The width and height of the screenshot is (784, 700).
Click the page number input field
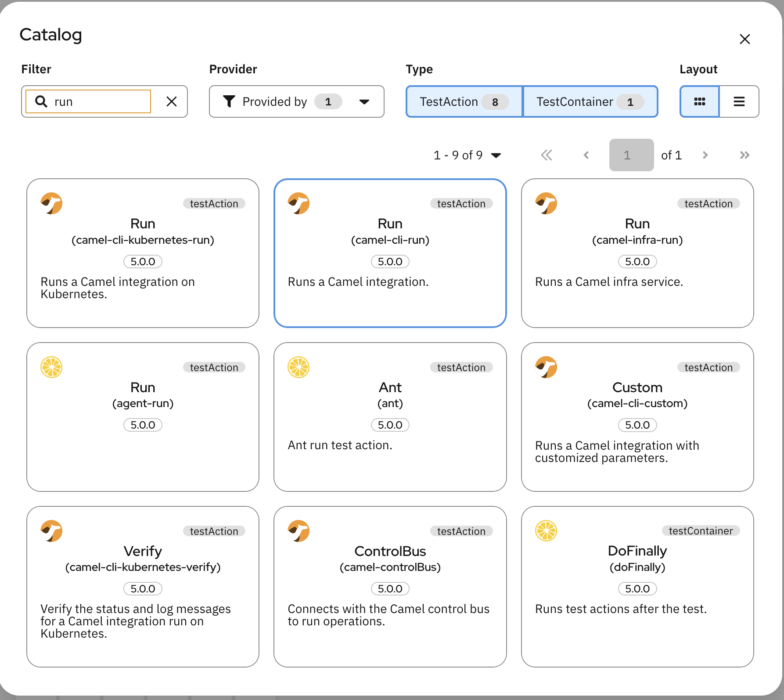click(631, 155)
